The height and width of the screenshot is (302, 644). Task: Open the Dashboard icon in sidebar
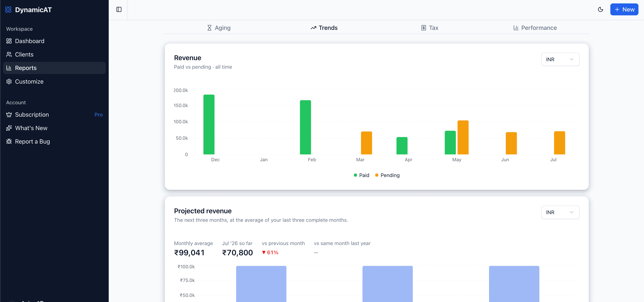9,41
